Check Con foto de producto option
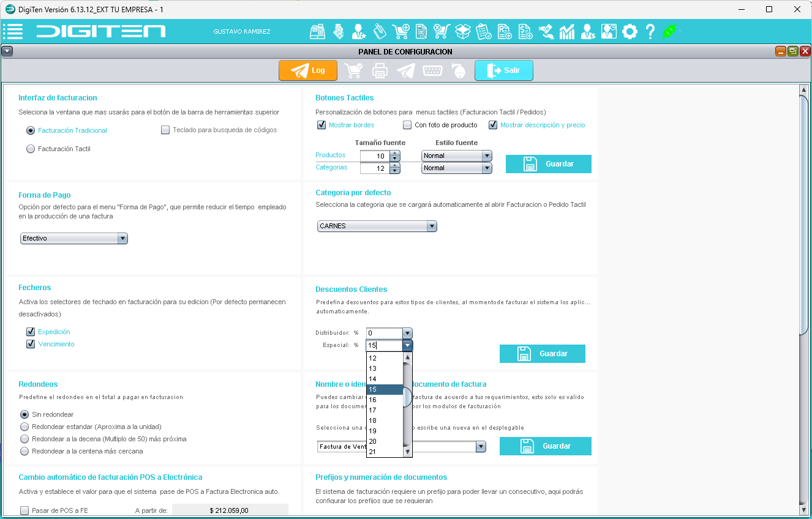 407,125
